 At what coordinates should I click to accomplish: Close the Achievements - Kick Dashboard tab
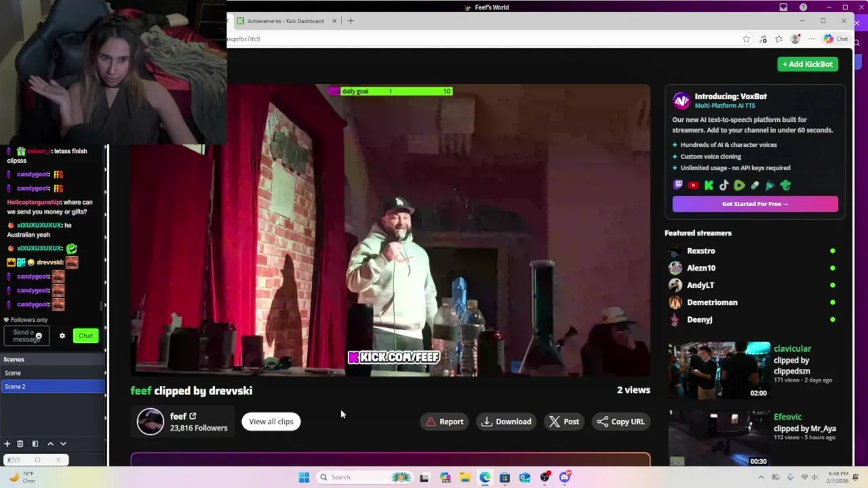coord(334,21)
